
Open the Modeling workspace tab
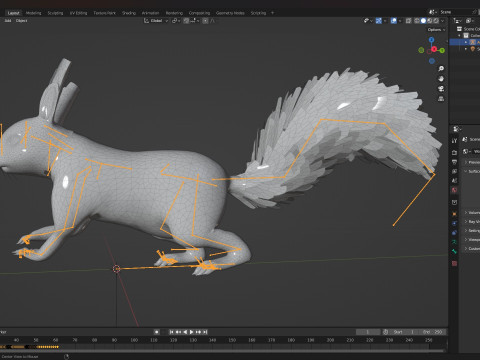point(34,13)
